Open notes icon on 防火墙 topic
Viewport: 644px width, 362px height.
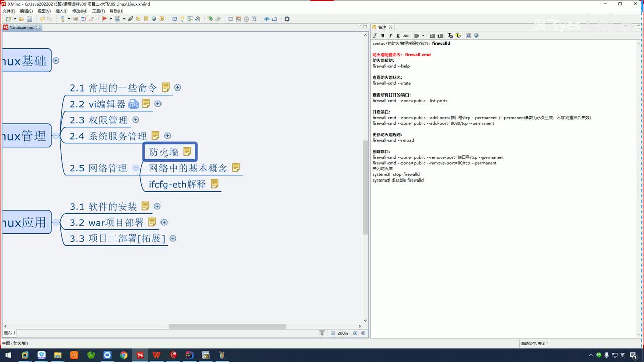[x=187, y=151]
